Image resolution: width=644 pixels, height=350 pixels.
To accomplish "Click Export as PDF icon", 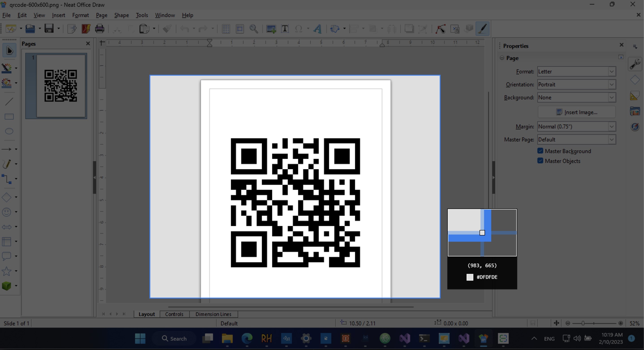I will coord(86,29).
